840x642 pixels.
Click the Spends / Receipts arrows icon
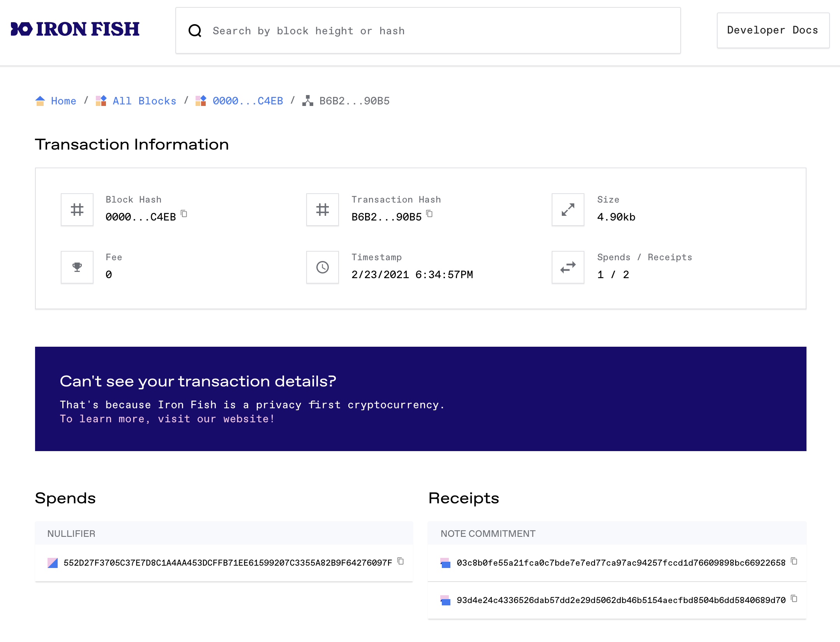568,267
